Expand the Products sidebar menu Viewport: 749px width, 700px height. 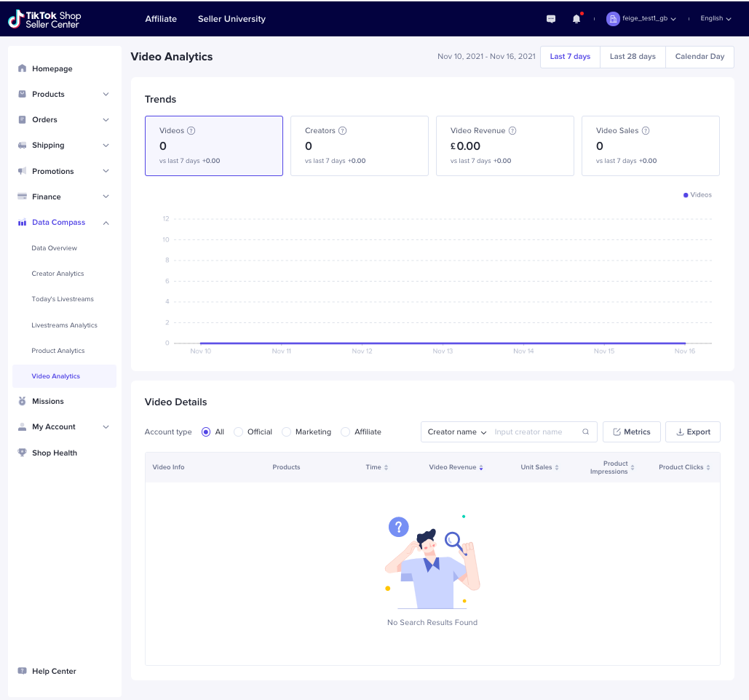point(106,95)
